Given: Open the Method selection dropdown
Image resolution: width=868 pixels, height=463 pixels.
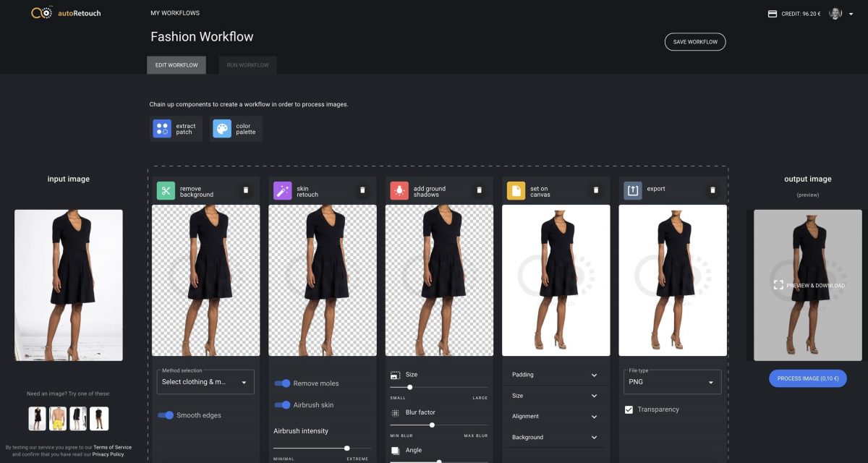Looking at the screenshot, I should pyautogui.click(x=205, y=382).
